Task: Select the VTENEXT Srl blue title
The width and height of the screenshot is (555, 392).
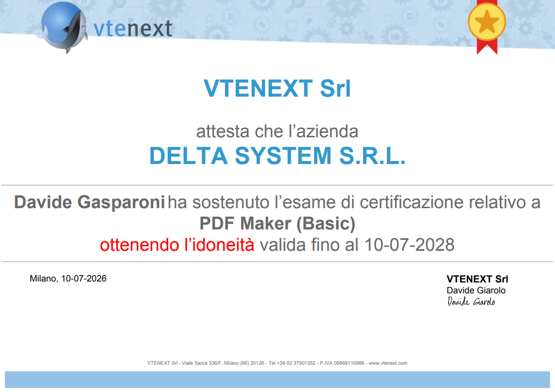Action: 277,88
